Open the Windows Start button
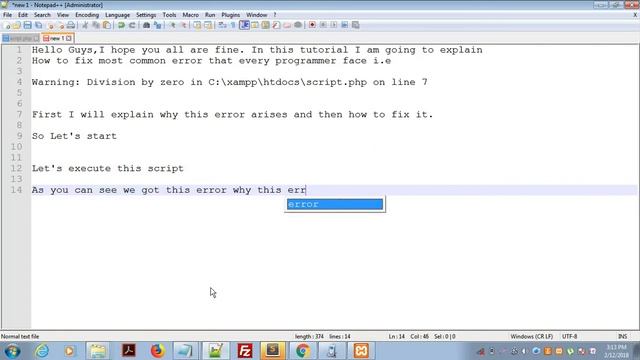 coord(12,351)
